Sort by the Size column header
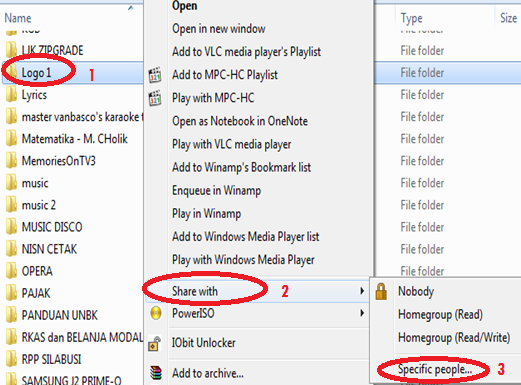The height and width of the screenshot is (385, 521). click(509, 18)
